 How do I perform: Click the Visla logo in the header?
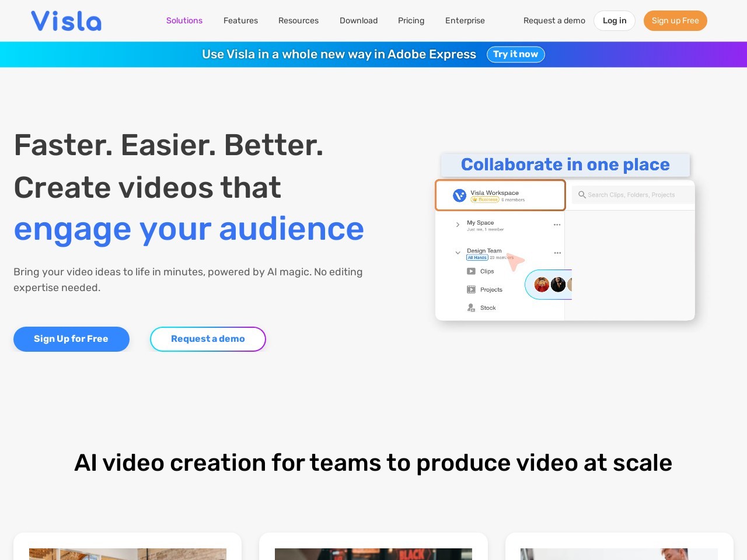66,21
